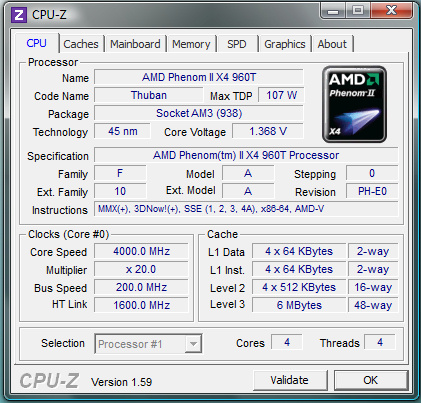Click the Core Speed value 4000.0 MHz
421x403 pixels.
click(x=141, y=251)
